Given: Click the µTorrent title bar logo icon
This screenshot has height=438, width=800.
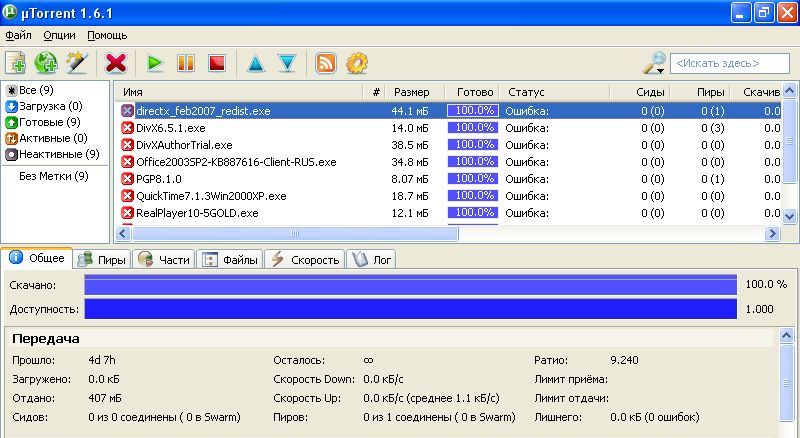Looking at the screenshot, I should [10, 12].
